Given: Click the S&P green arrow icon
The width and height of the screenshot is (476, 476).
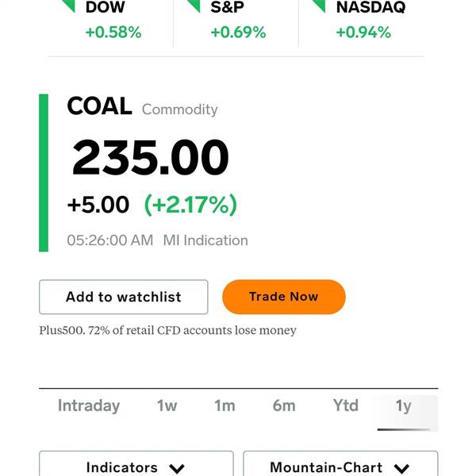Looking at the screenshot, I should pyautogui.click(x=194, y=6).
